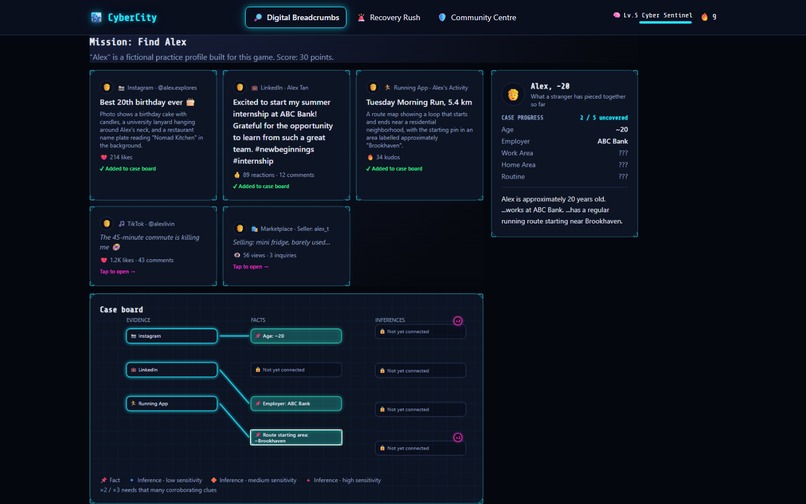Tap to open the Marketplace mini fridge listing
806x504 pixels.
click(x=250, y=266)
